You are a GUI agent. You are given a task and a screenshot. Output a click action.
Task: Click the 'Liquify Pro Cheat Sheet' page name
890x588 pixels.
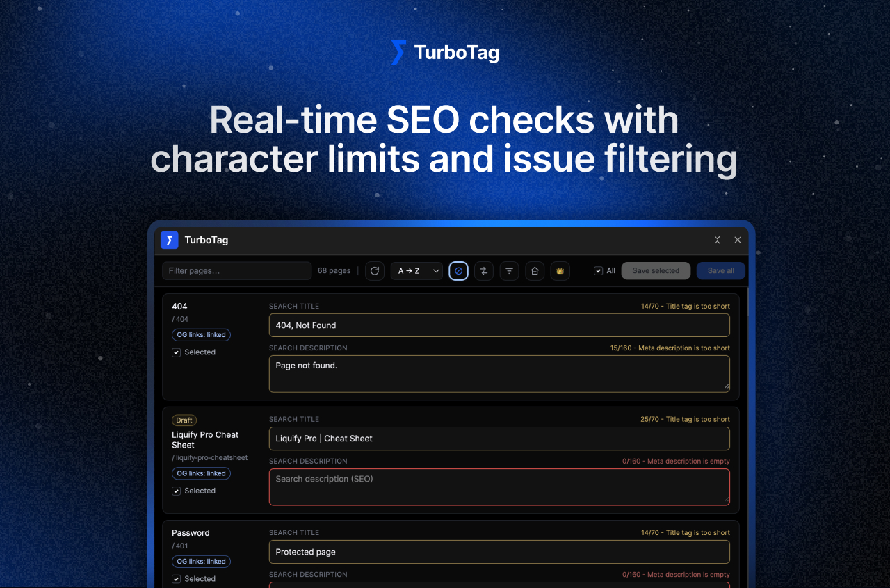coord(205,440)
